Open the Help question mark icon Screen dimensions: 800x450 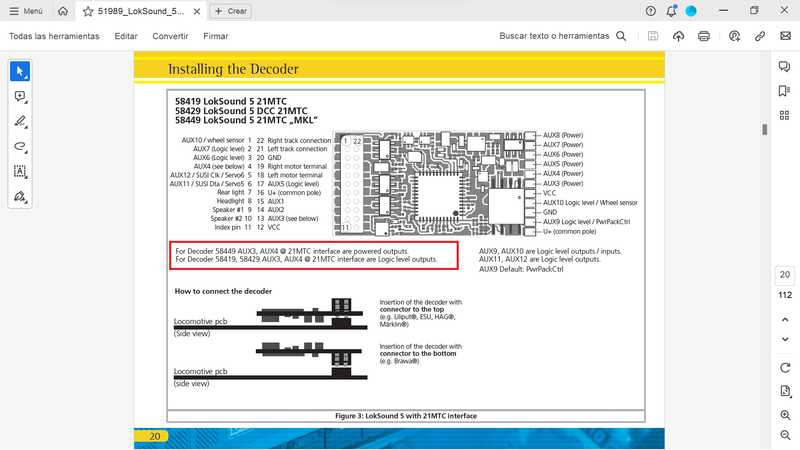coord(651,11)
